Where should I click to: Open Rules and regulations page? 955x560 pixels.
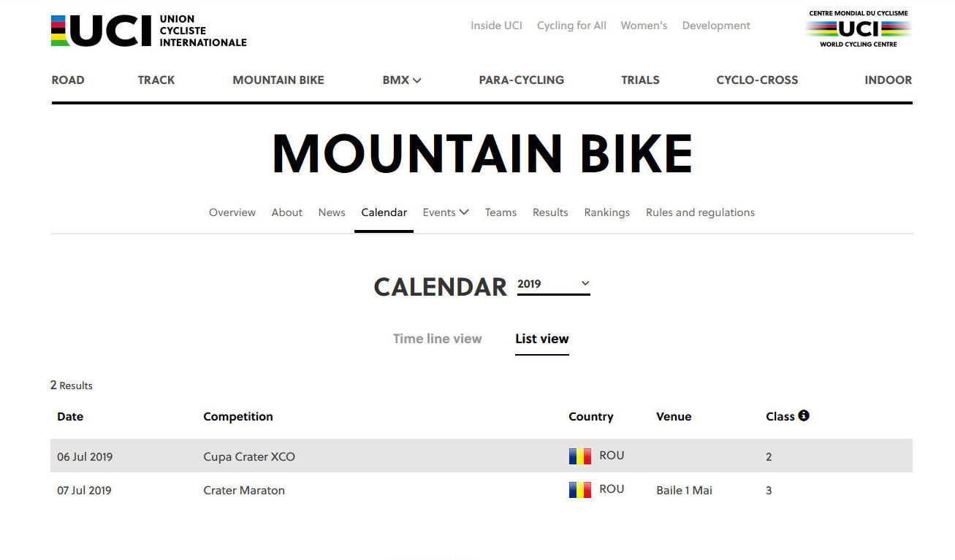coord(700,212)
